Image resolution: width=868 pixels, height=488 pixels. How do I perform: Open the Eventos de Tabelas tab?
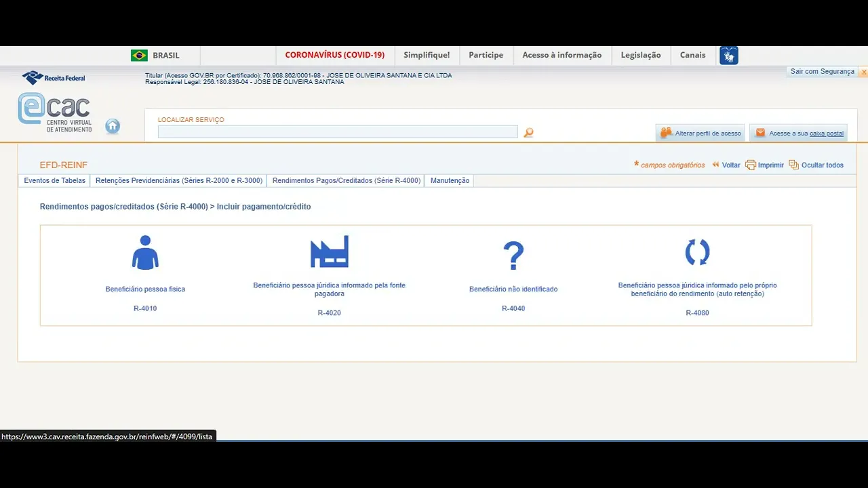(x=55, y=181)
